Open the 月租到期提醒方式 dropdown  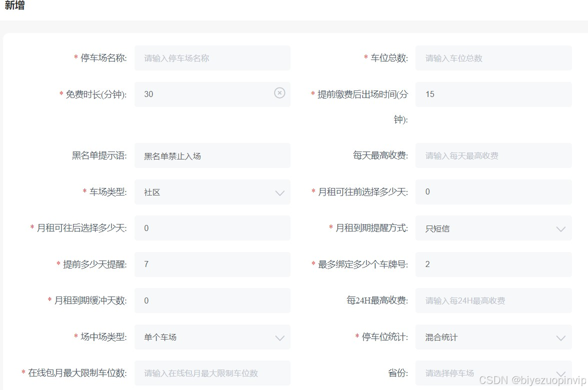point(561,228)
